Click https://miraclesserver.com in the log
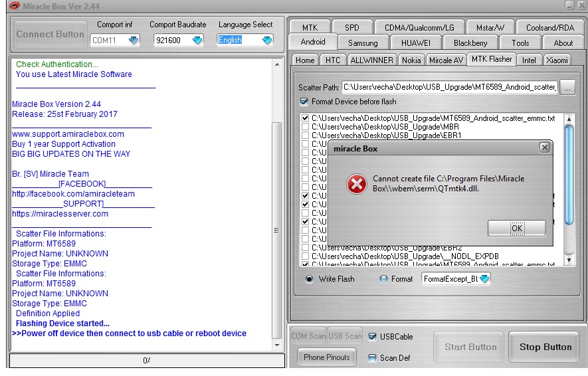Screen dimensions: 588x376 pos(60,214)
